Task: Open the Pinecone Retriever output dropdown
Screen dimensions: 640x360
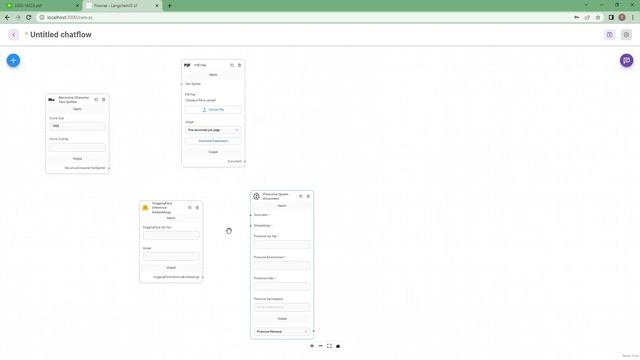Action: [x=282, y=331]
